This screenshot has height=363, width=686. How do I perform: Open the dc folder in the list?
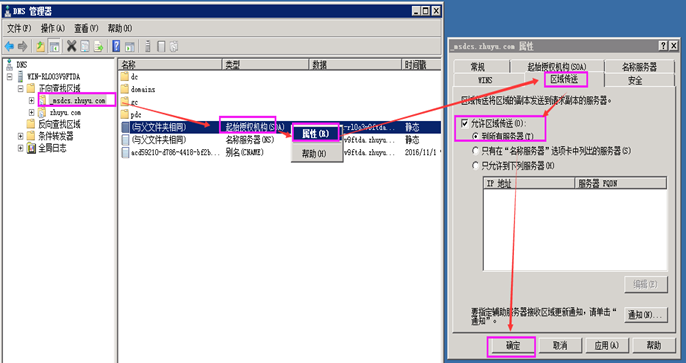point(124,77)
